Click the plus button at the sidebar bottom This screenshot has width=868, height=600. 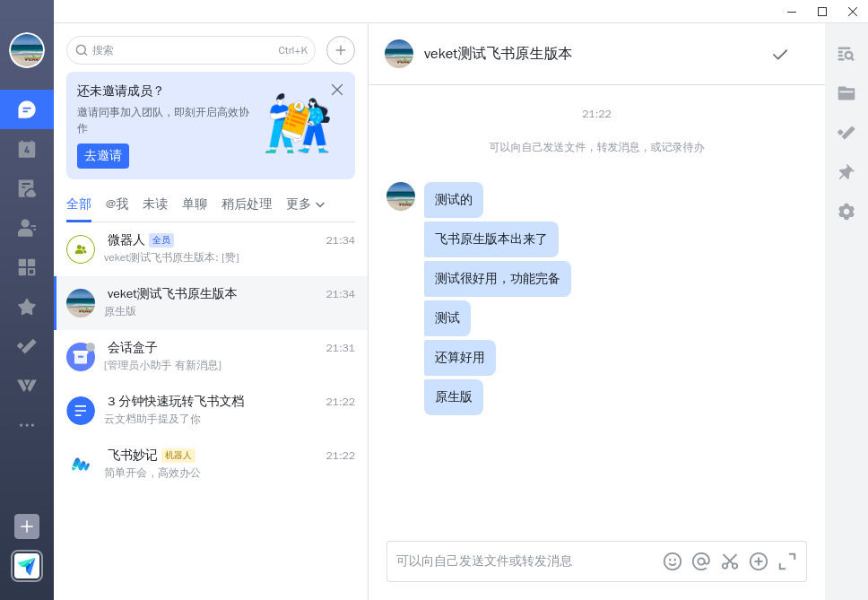(x=27, y=526)
